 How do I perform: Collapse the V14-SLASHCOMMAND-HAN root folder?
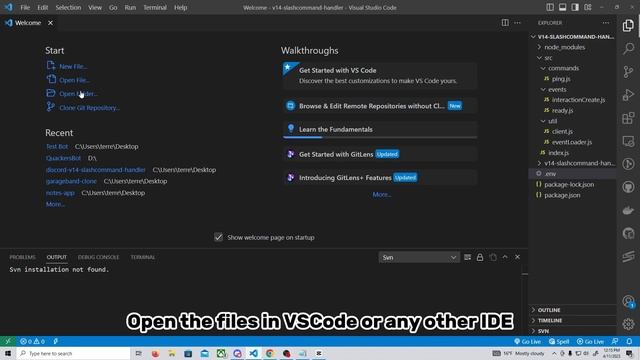click(x=573, y=37)
